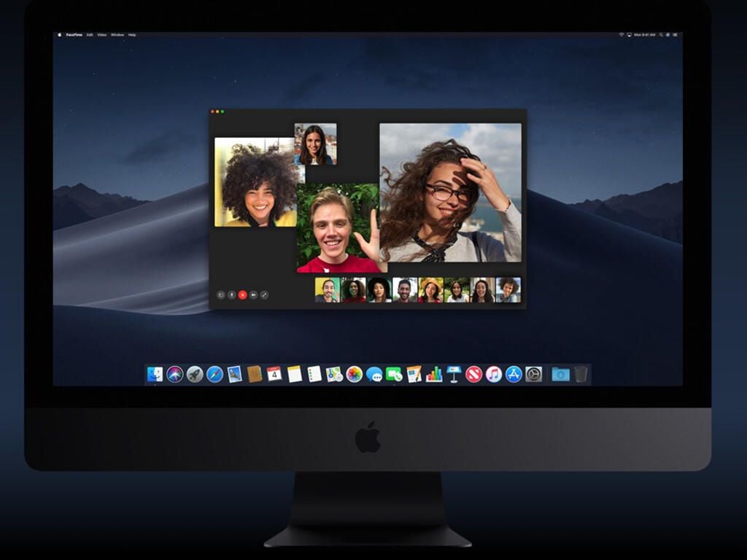Click the Wi-Fi status icon in menu bar
The image size is (747, 560).
[x=622, y=35]
